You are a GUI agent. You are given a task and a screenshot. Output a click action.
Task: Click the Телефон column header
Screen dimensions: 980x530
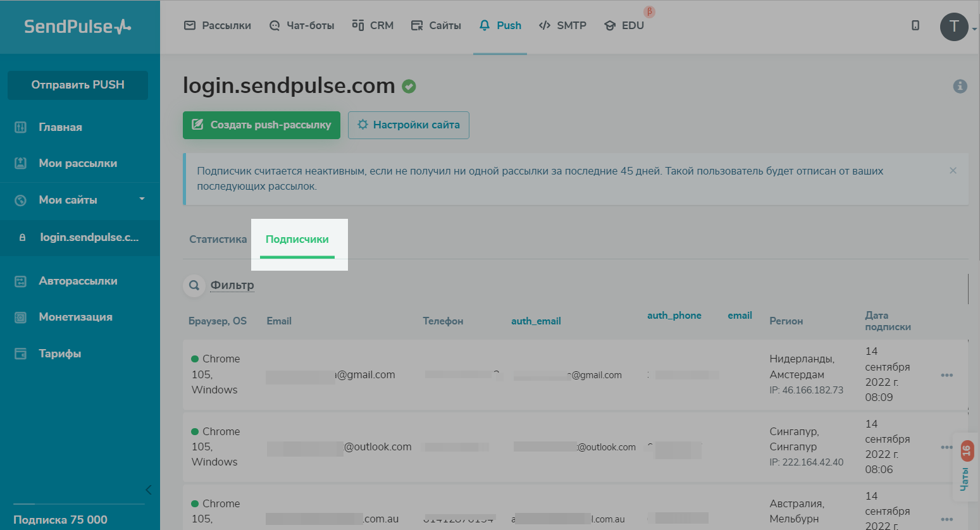click(x=443, y=321)
